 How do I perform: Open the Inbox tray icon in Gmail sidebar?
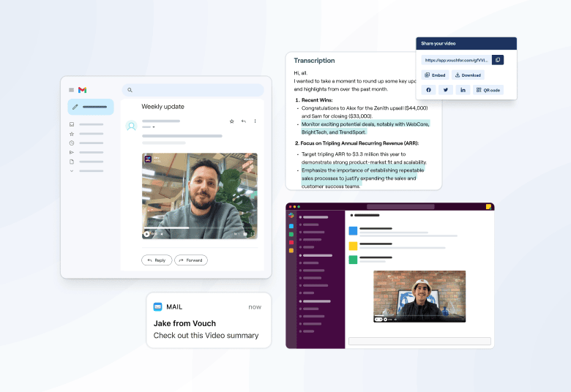coord(72,124)
